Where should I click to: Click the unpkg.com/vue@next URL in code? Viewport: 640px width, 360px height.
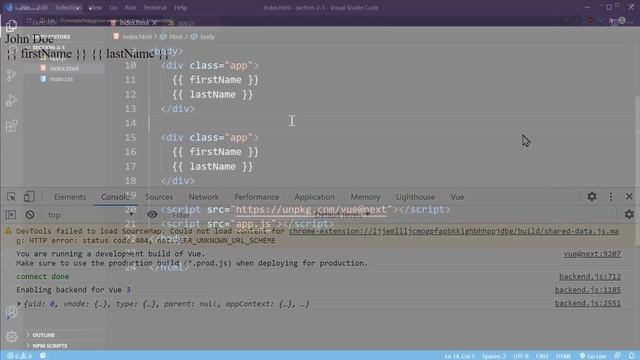(x=311, y=209)
